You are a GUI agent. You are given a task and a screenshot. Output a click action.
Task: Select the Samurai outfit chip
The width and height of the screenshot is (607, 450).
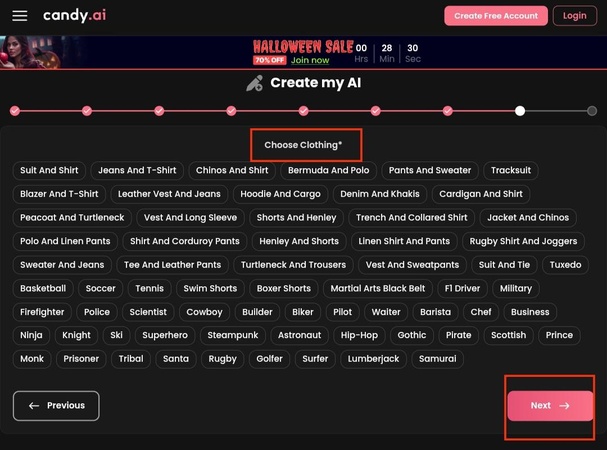pyautogui.click(x=437, y=359)
